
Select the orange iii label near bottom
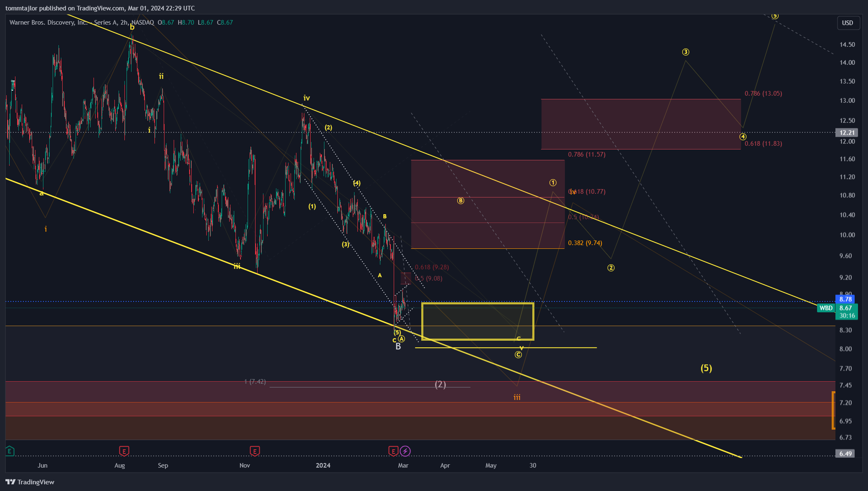click(x=517, y=397)
